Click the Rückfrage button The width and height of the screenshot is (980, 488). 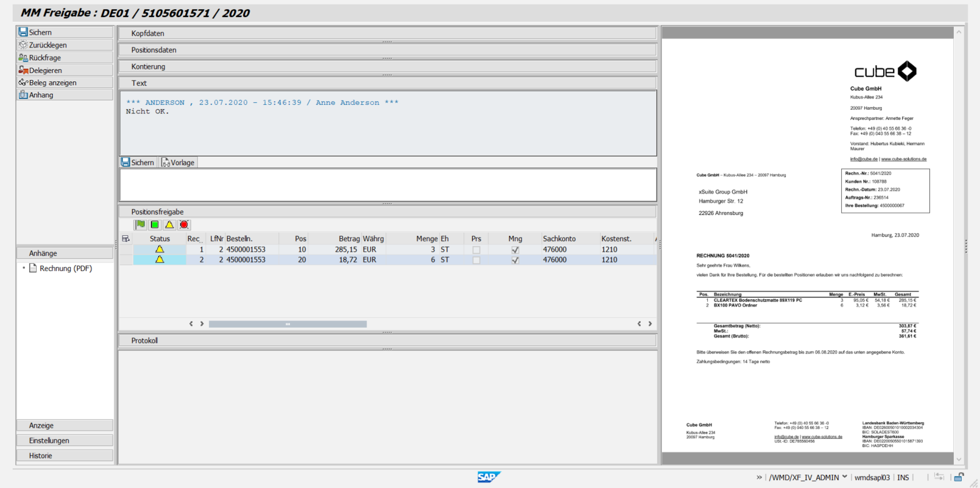[x=44, y=58]
